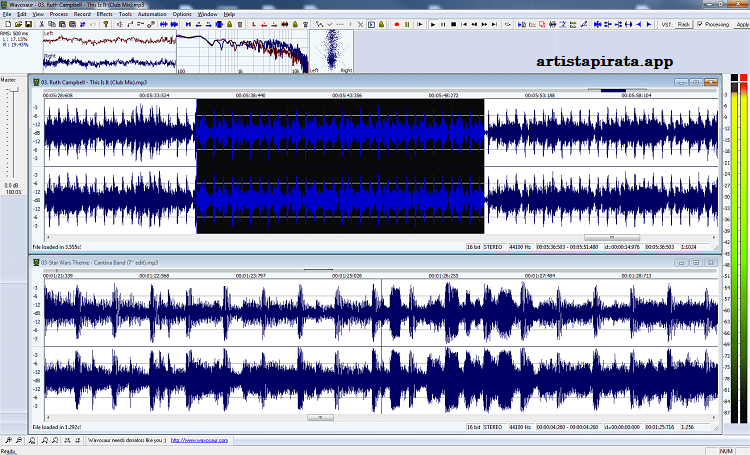Click the blue left-arrow icon near VST

click(x=639, y=24)
